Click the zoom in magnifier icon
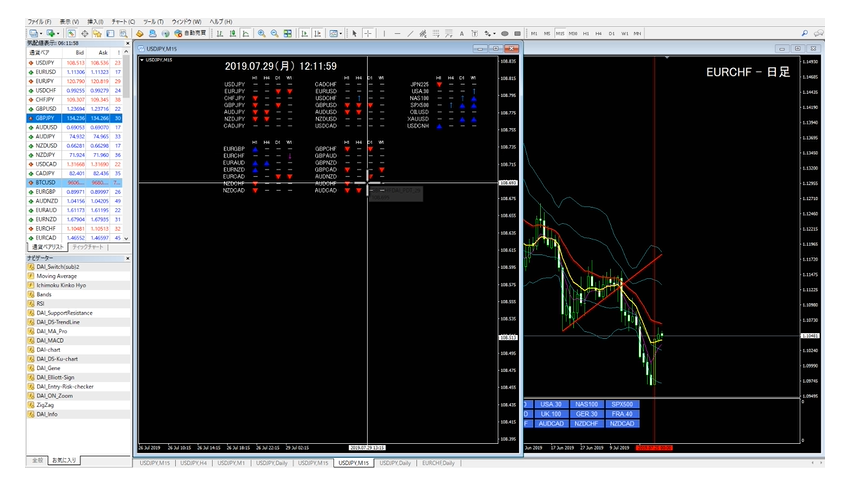 (x=262, y=34)
